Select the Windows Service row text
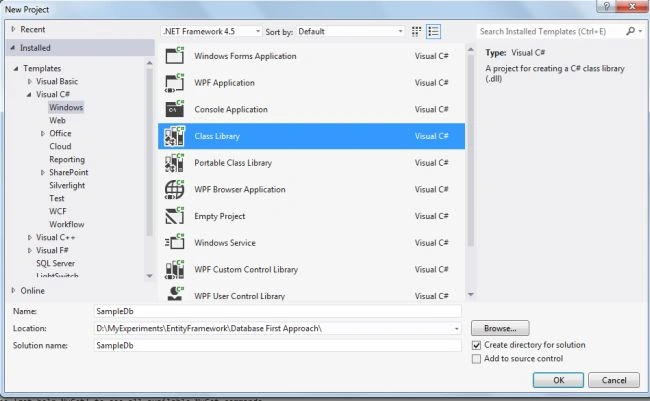 click(x=225, y=243)
